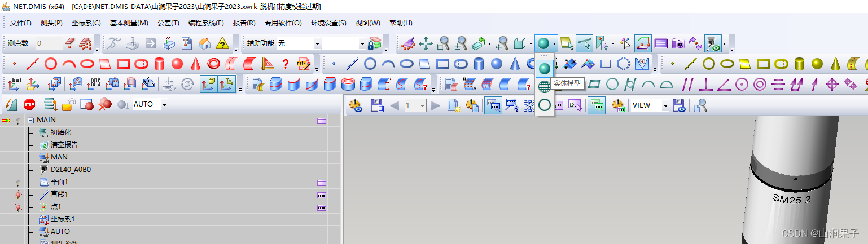
Task: Click the red circle measurement tool
Action: [x=51, y=64]
